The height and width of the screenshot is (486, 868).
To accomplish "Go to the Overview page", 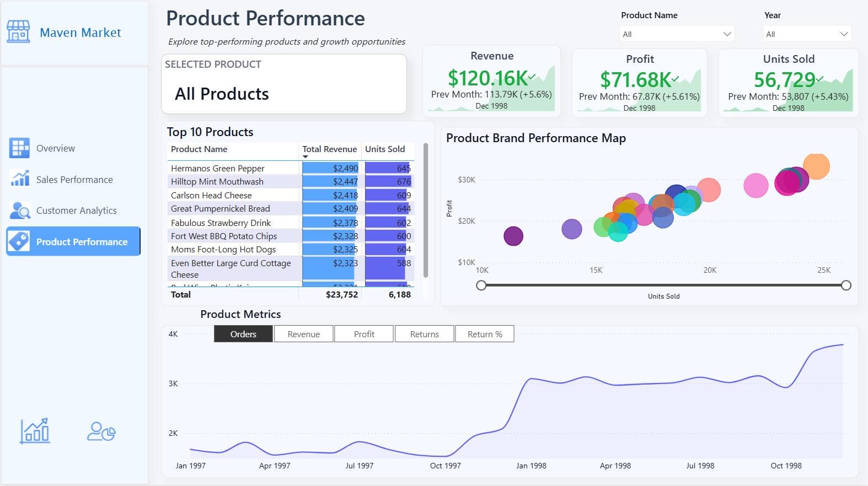I will [56, 148].
